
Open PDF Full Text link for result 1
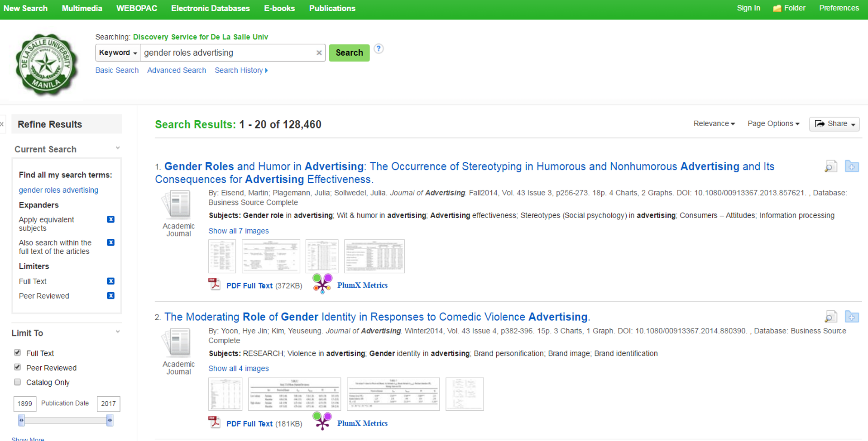249,286
